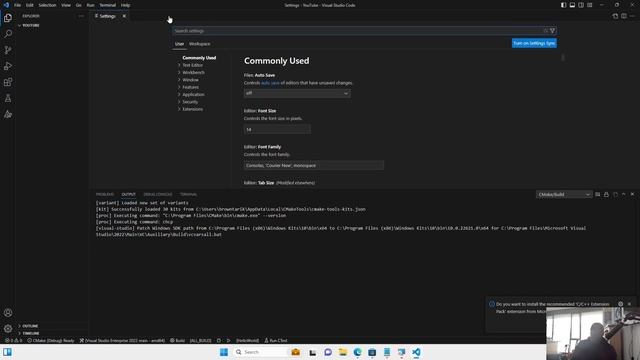The width and height of the screenshot is (640, 360).
Task: Open the Run and Debug view
Action: pyautogui.click(x=8, y=66)
